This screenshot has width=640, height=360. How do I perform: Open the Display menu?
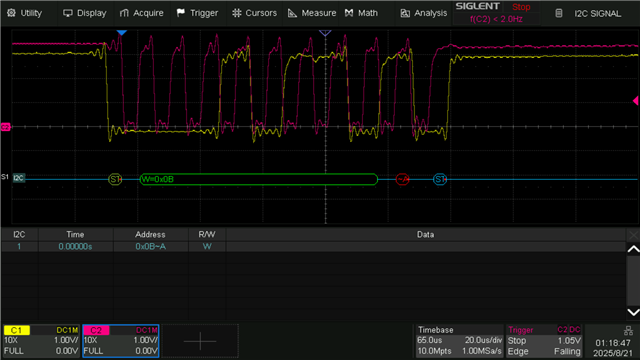coord(84,13)
